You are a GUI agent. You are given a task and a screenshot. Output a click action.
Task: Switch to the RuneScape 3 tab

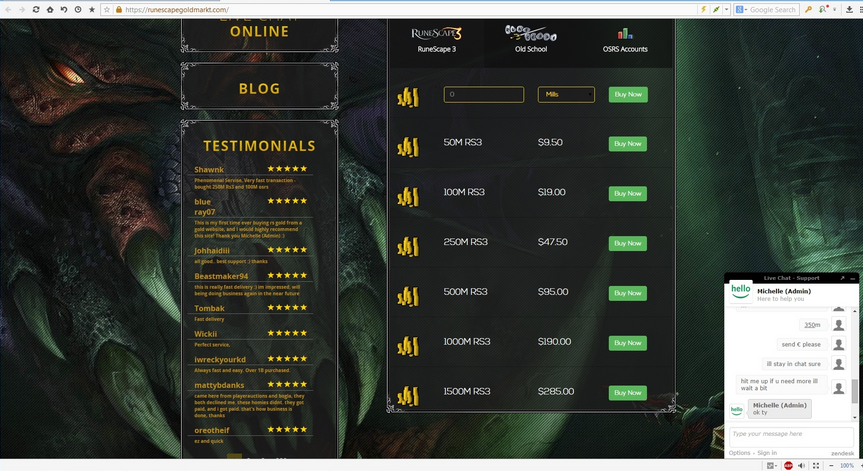[436, 40]
